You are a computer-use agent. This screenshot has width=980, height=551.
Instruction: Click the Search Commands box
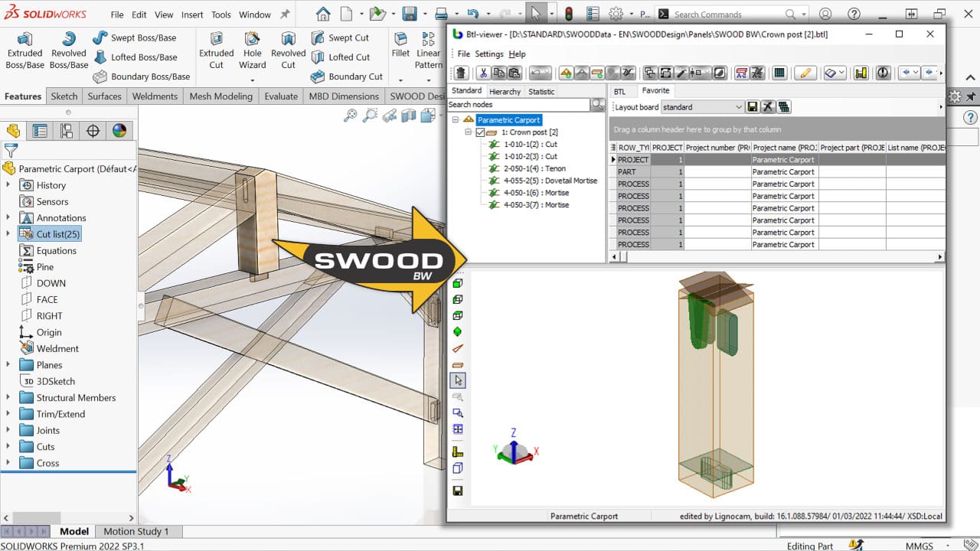727,14
